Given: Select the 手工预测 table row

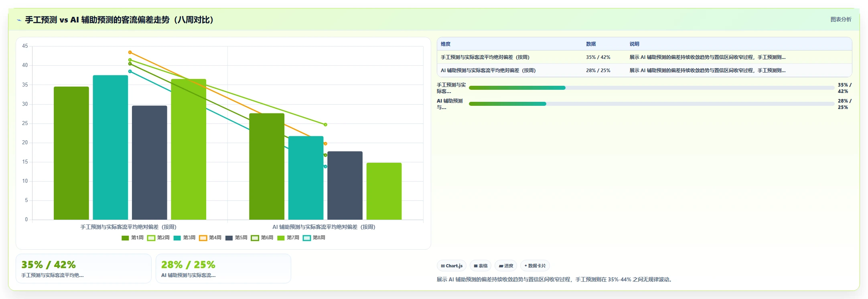Looking at the screenshot, I should (x=644, y=57).
